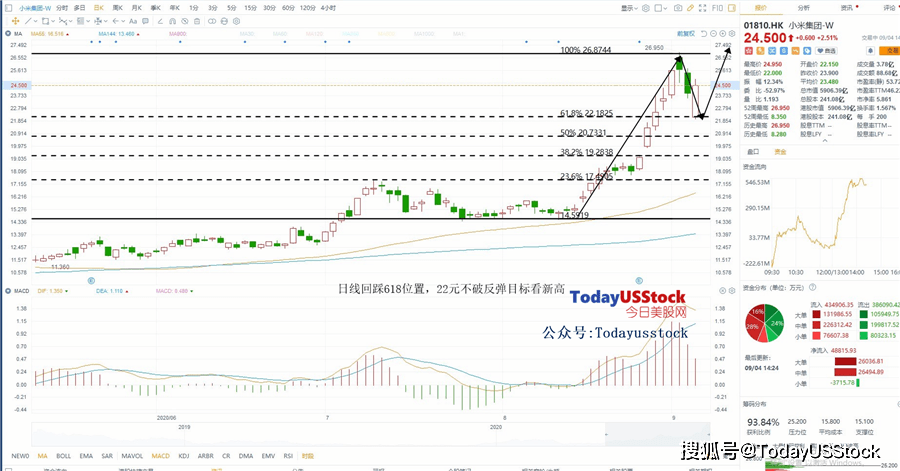900x471 pixels.
Task: Expand line tool dropdown arrow
Action: tap(36, 21)
